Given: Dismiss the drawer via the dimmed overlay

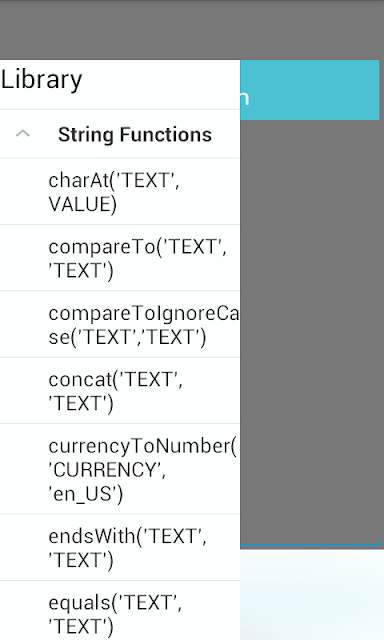Looking at the screenshot, I should [312, 327].
